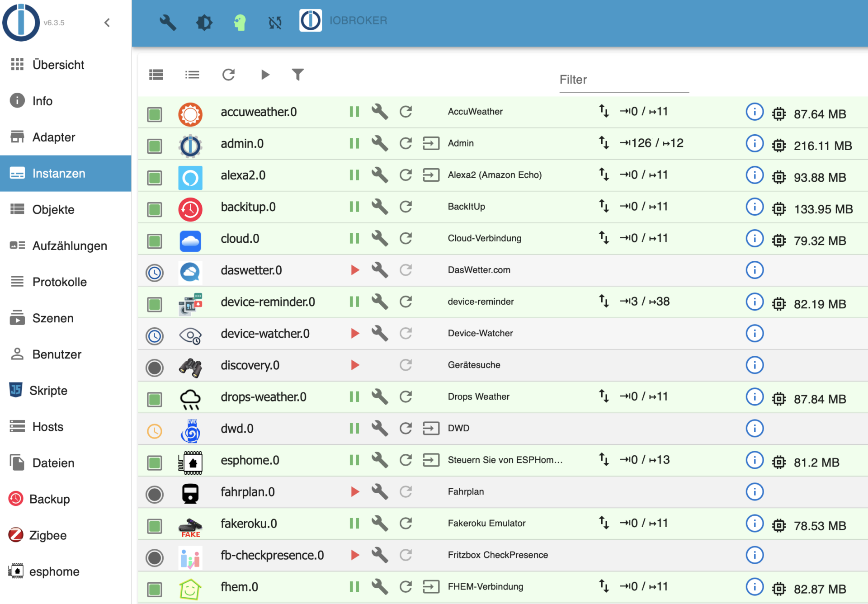Click the green expert mode head icon
868x604 pixels.
(x=240, y=22)
